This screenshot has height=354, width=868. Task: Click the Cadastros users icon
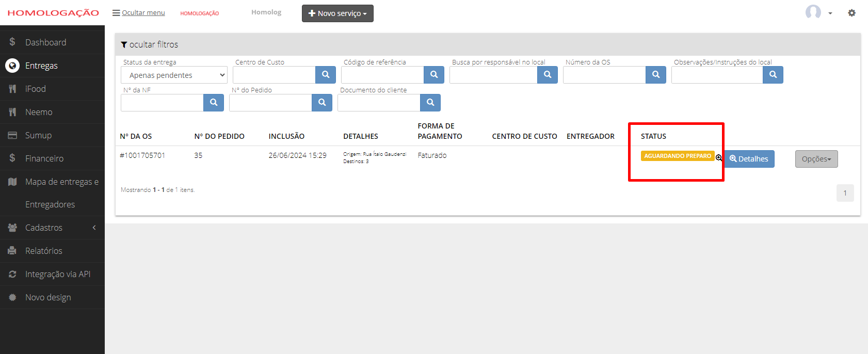click(12, 228)
